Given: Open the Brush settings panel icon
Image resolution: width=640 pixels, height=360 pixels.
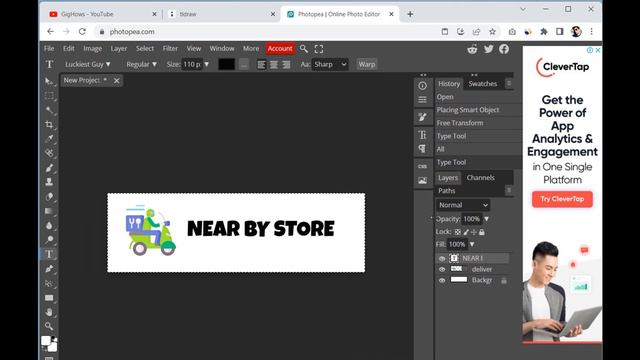Looking at the screenshot, I should (422, 118).
